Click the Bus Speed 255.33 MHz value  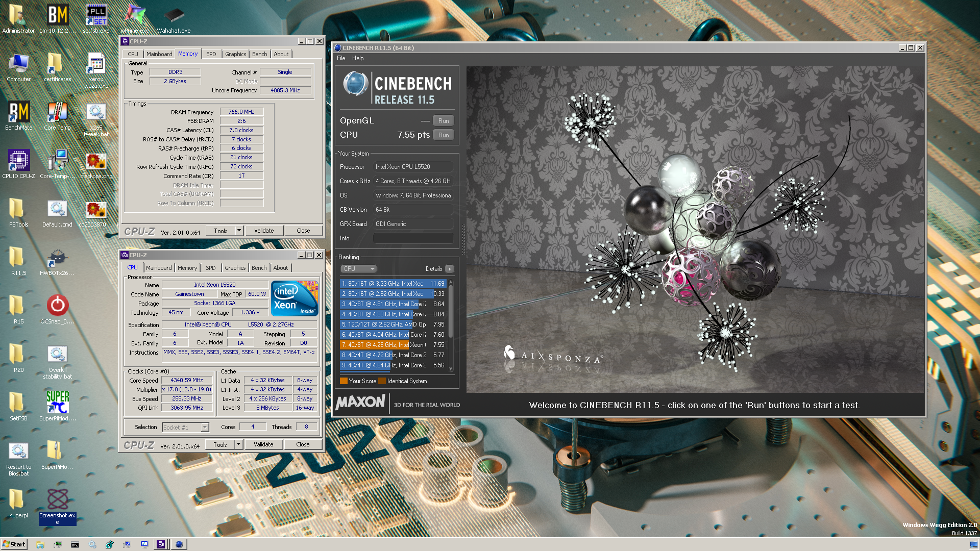tap(187, 398)
